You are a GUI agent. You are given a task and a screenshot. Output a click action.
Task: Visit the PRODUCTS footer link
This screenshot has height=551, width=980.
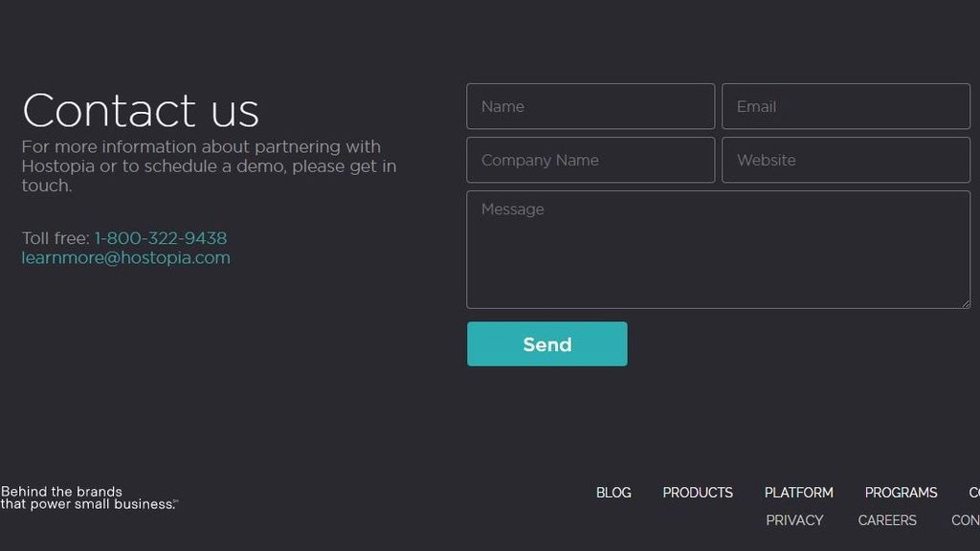[x=698, y=493]
